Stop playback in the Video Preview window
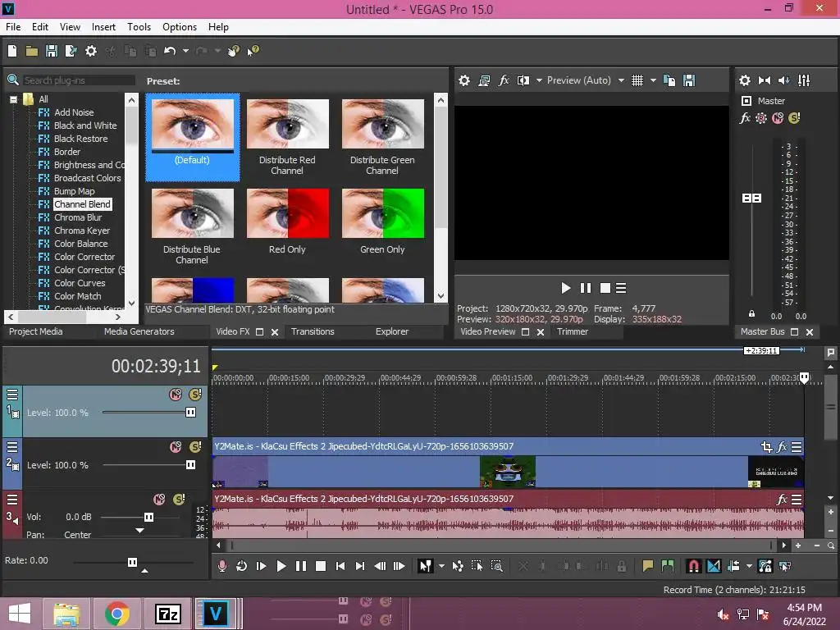 (605, 288)
